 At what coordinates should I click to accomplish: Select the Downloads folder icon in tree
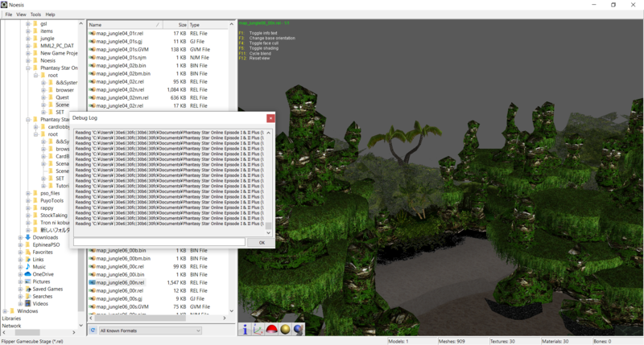point(27,237)
